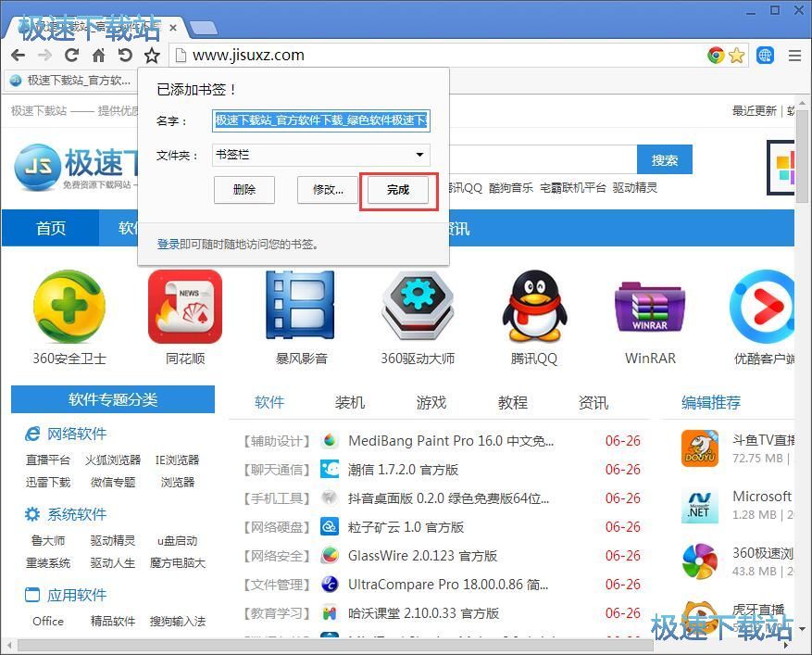Open the 同花顺 app icon

click(185, 307)
